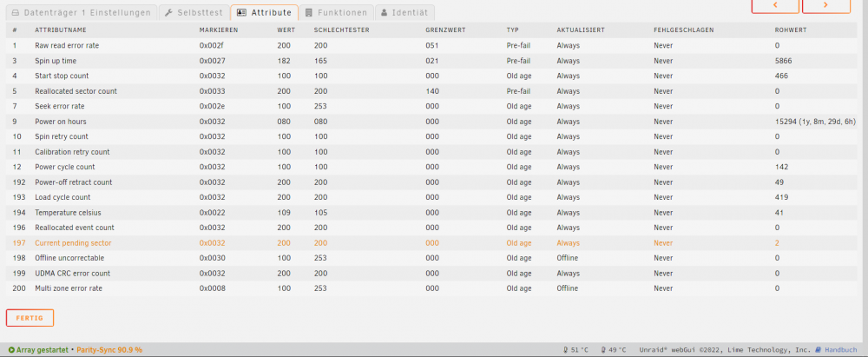Open the Datenträger 1 Einstellungen tab
Image resolution: width=868 pixels, height=357 pixels.
click(82, 12)
